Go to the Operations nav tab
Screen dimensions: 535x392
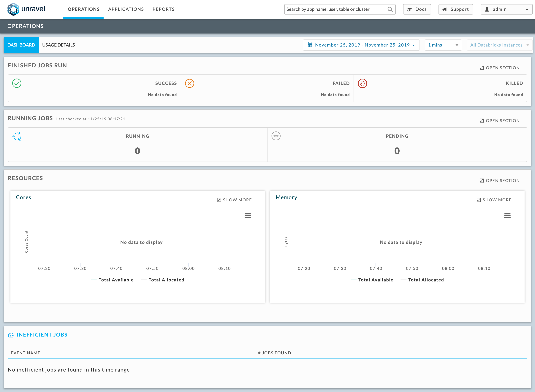point(84,9)
